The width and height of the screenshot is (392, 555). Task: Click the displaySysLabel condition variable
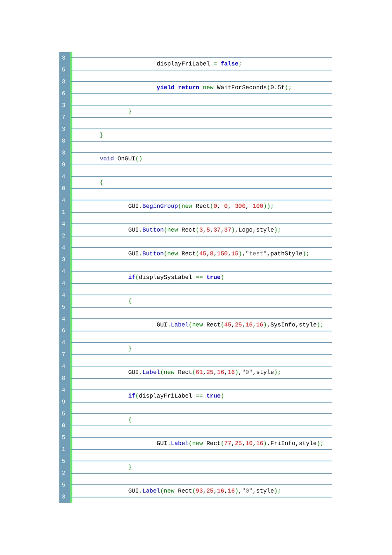tap(165, 277)
